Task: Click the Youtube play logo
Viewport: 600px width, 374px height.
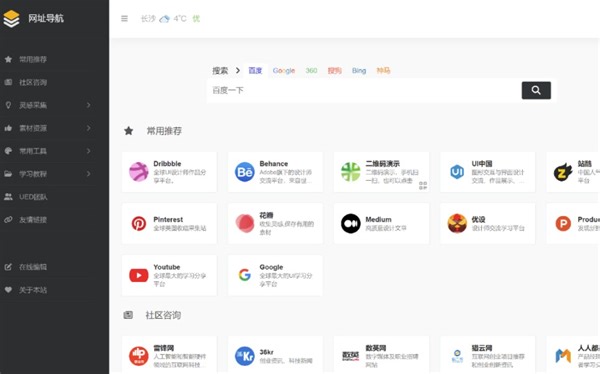Action: (139, 275)
